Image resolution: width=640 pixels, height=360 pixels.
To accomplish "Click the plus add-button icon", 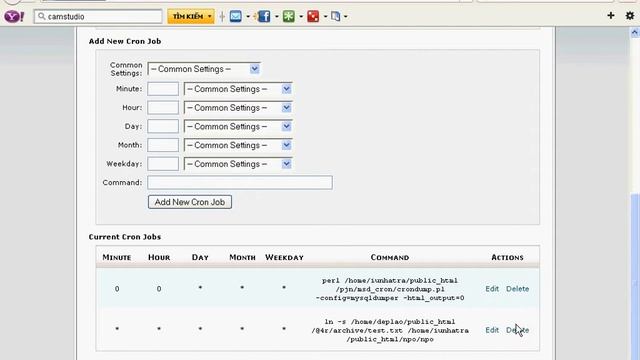I will (x=611, y=16).
